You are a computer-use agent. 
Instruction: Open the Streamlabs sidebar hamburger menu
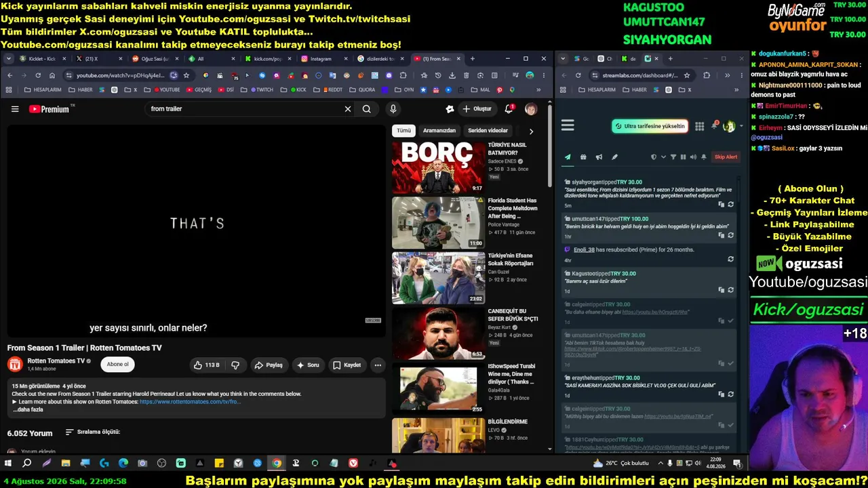[x=568, y=125]
